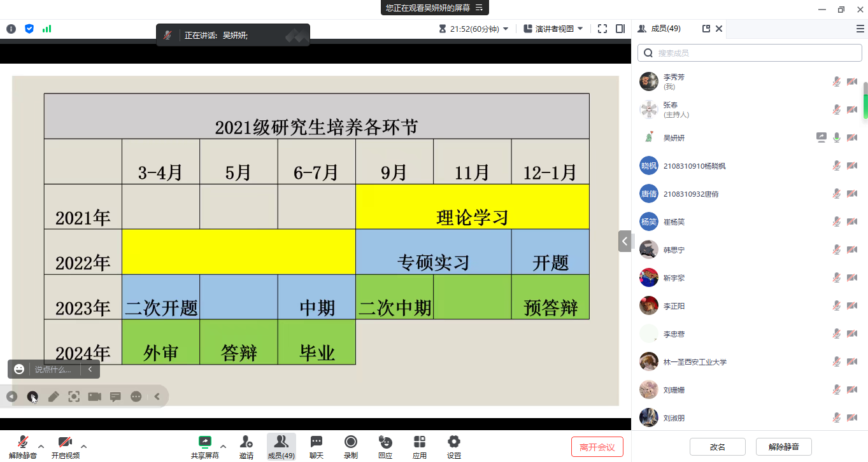Click the pencil annotation tool in floating toolbar

(53, 396)
